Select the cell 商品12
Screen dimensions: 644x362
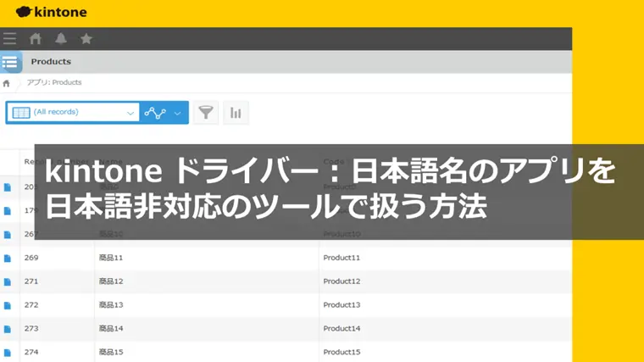click(111, 281)
